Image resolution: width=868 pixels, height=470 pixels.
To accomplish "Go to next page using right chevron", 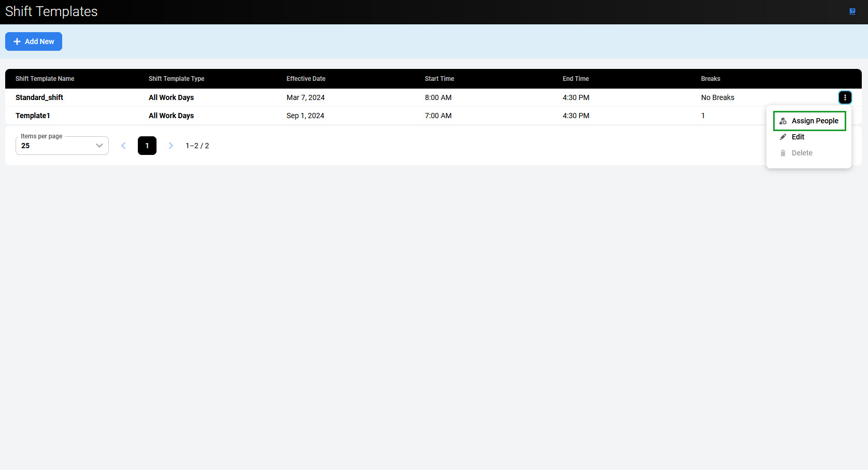I will pos(170,146).
